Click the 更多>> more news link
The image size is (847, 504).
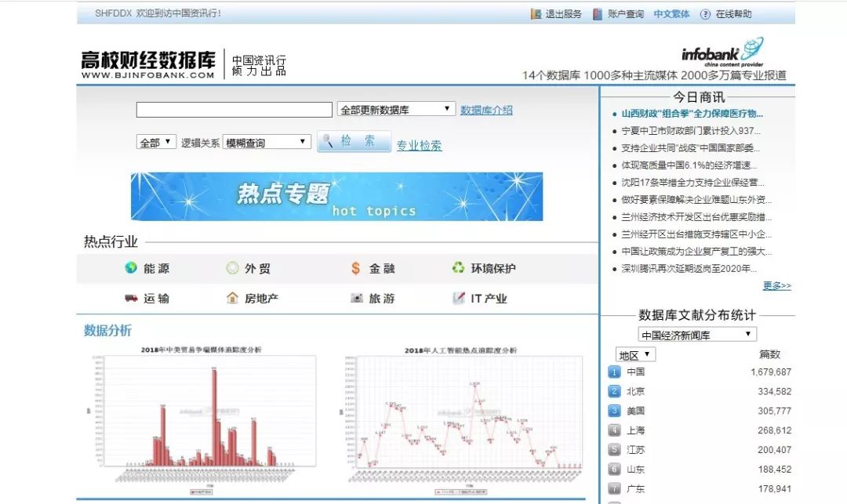(x=776, y=285)
